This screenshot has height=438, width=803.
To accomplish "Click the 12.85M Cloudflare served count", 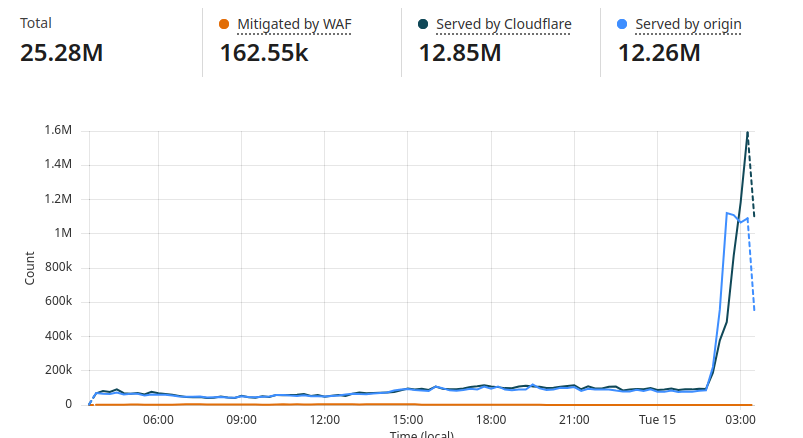I will point(460,53).
